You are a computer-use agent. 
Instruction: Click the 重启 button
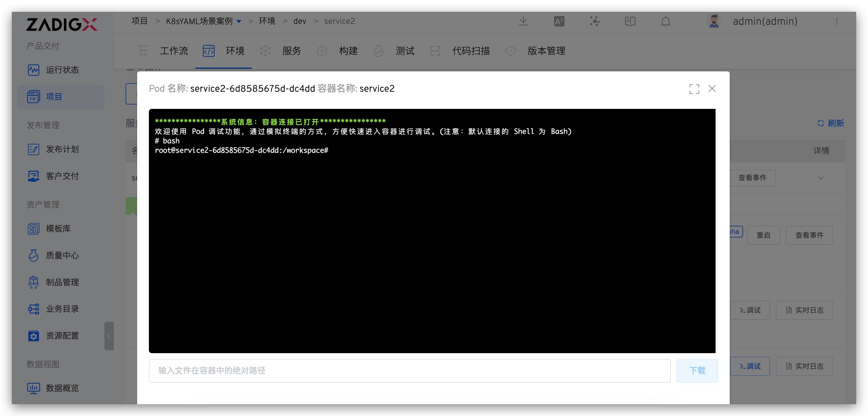[x=763, y=235]
